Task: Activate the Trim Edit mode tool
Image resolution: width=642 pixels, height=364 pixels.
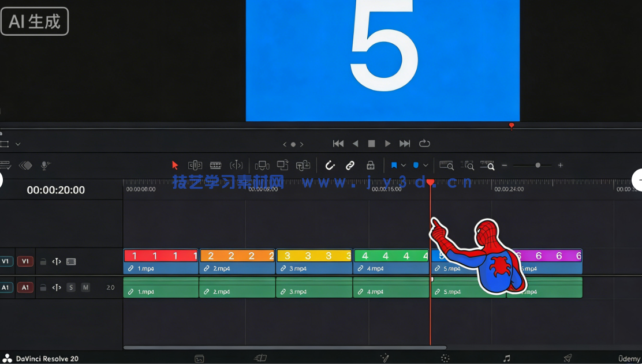Action: pyautogui.click(x=195, y=165)
